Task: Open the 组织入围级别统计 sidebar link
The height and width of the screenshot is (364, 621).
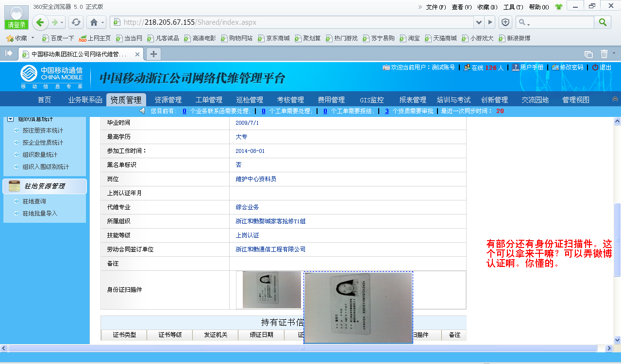Action: (x=46, y=166)
